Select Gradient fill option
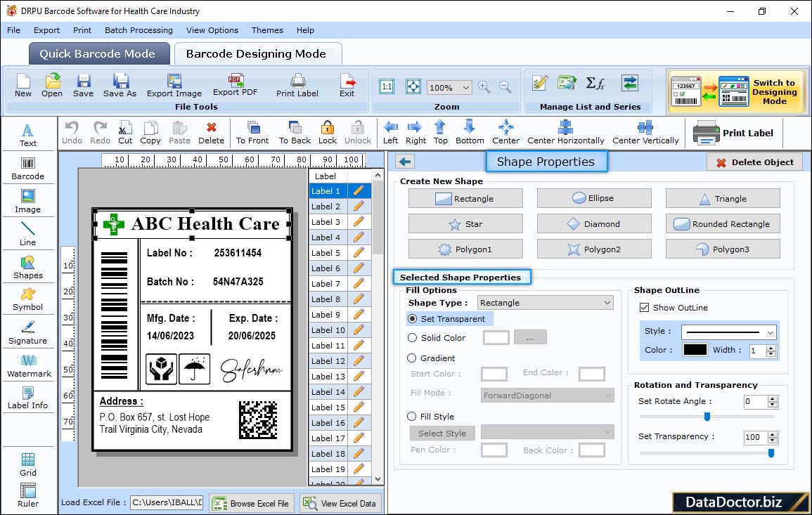 point(412,358)
